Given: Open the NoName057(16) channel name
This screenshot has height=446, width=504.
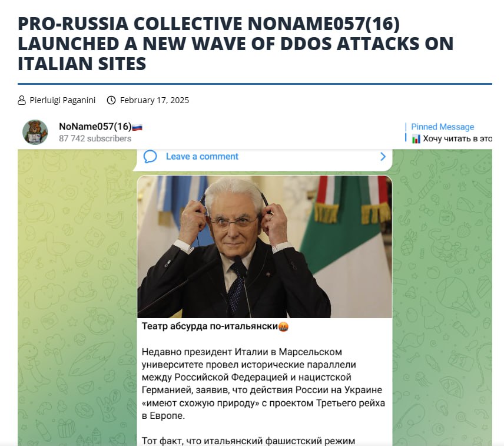Looking at the screenshot, I should 95,127.
